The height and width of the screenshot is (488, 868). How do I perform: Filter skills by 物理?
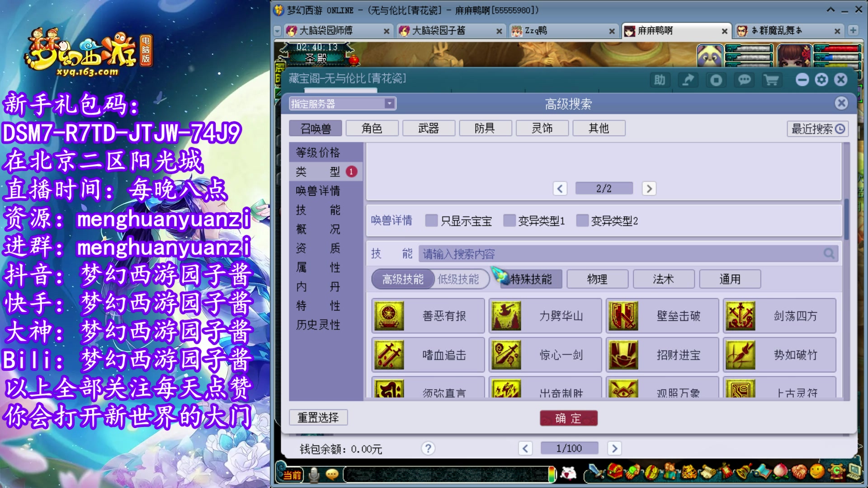tap(597, 279)
